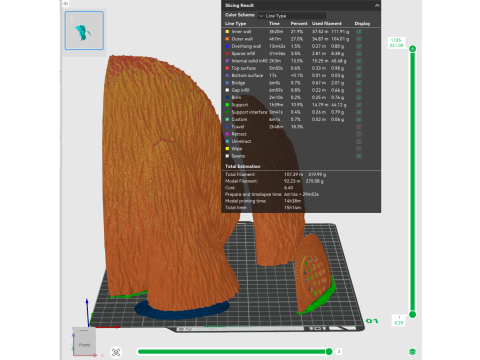Click the Time column header
Screen dimensions: 480x360
(x=274, y=24)
